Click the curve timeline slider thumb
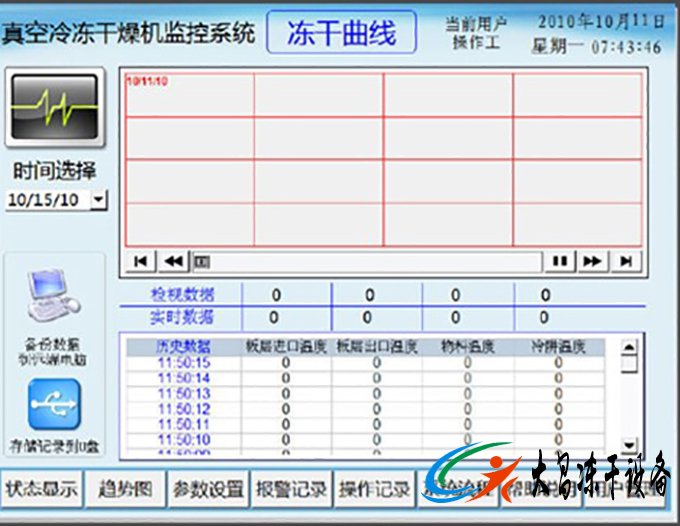Viewport: 680px width, 526px height. coord(202,261)
